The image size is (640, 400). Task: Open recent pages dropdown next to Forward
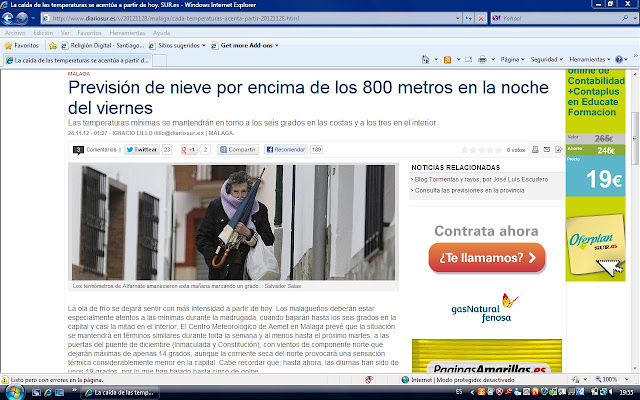coord(33,18)
